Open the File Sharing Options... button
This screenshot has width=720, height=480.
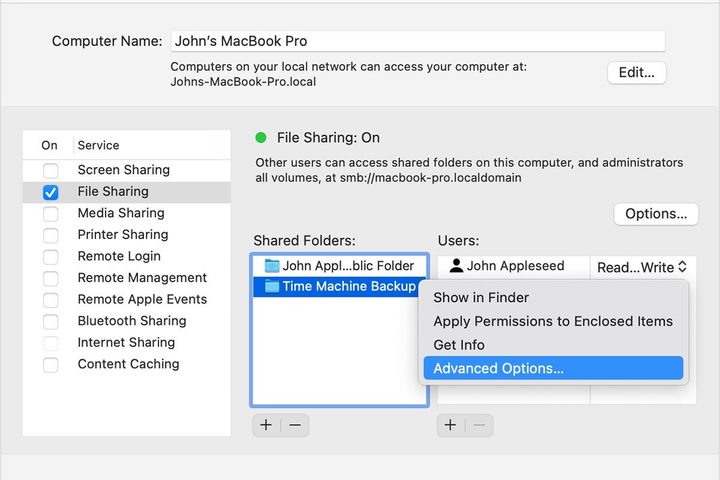pyautogui.click(x=656, y=214)
